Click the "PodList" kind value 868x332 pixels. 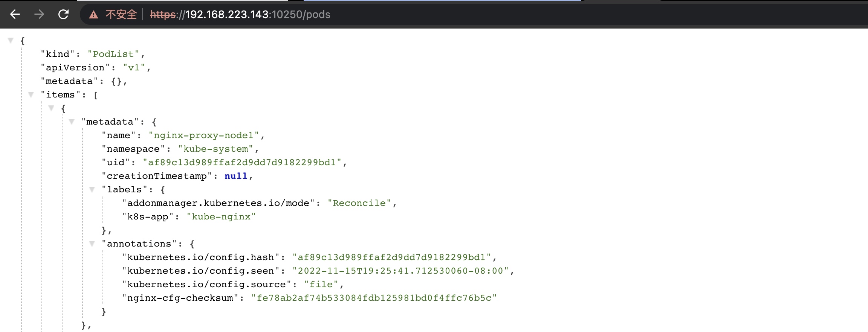[113, 54]
